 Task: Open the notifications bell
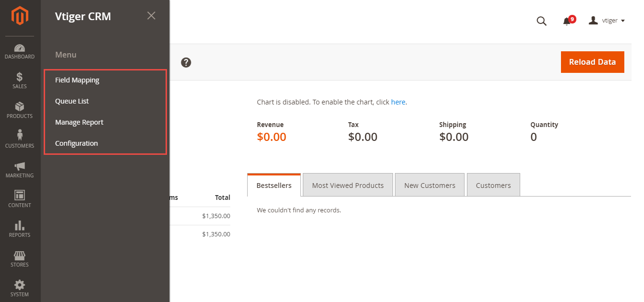click(567, 21)
